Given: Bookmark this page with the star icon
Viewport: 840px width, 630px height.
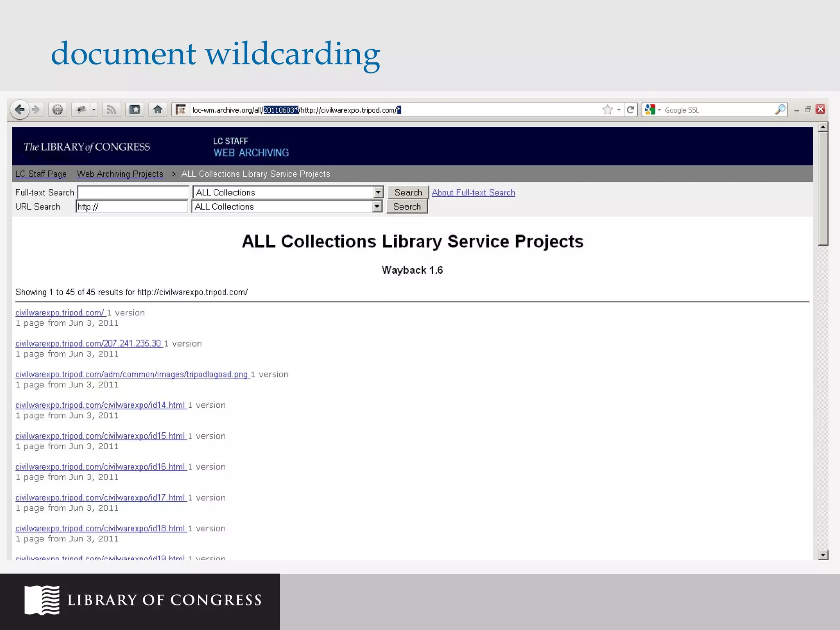Looking at the screenshot, I should point(607,110).
